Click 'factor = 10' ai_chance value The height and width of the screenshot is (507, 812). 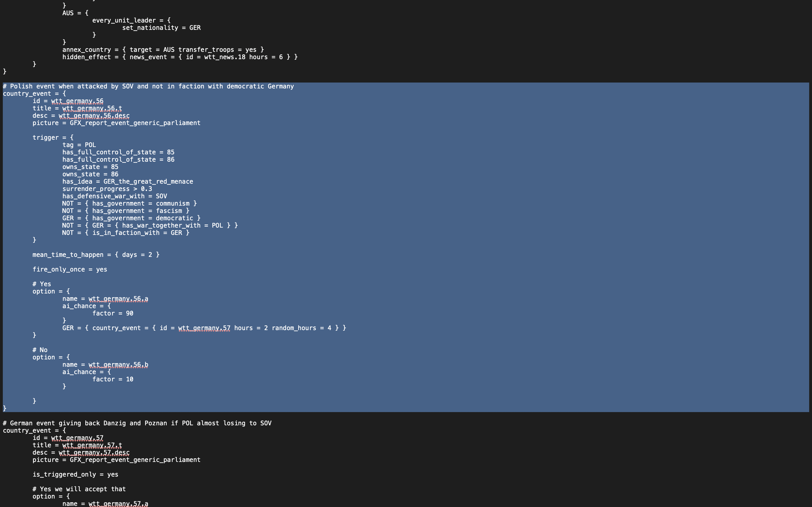(x=113, y=379)
